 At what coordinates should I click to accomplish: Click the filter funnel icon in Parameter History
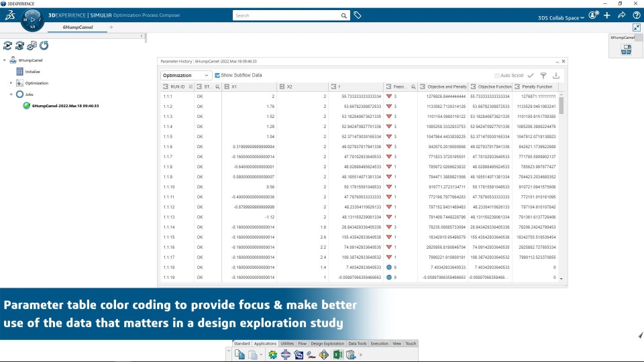point(543,76)
